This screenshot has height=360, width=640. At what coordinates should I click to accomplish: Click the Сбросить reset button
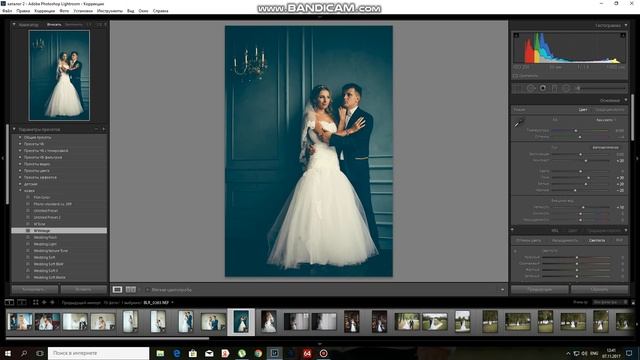point(600,289)
